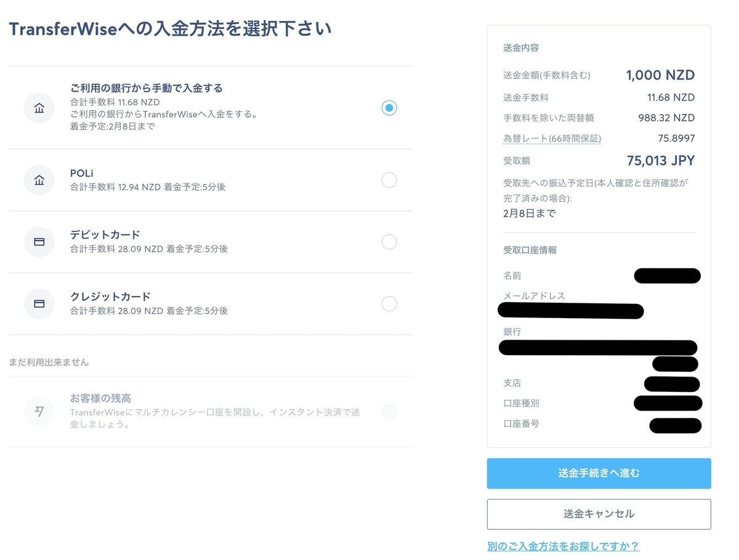
Task: Click the card icon beside クレジットカード
Action: click(x=39, y=303)
